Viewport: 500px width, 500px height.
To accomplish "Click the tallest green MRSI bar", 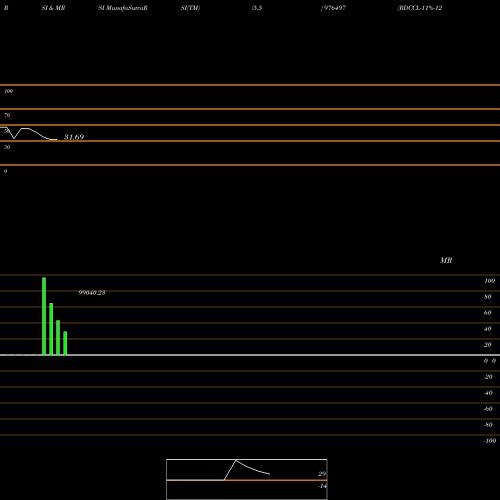I will 44,316.
